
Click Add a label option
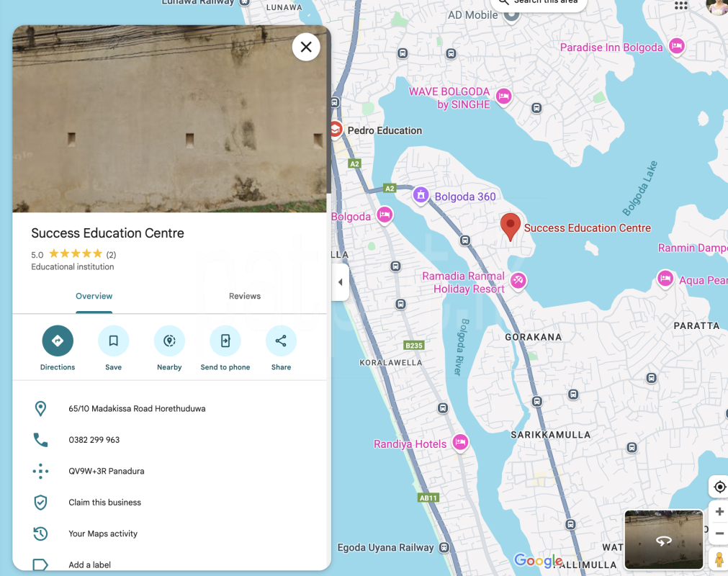89,565
